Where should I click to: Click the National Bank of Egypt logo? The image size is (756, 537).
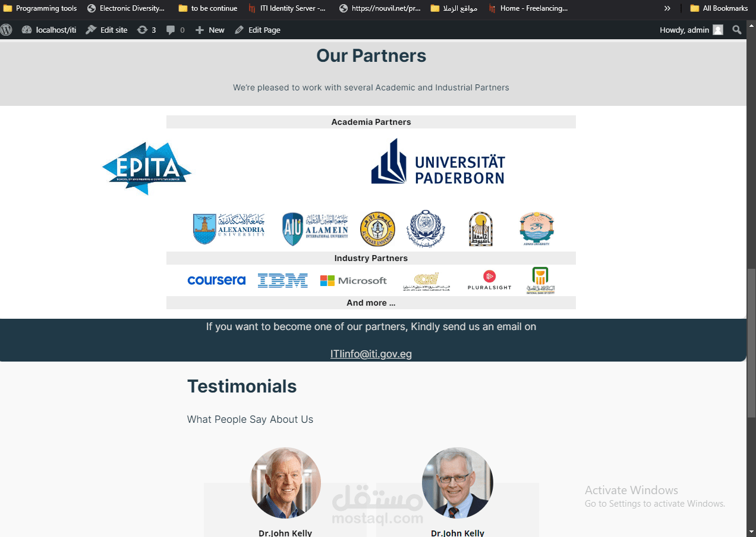(540, 280)
